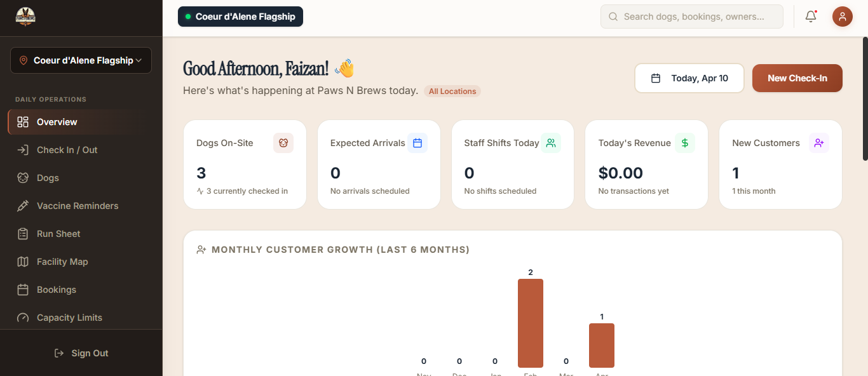
Task: Open the Today, Apr 10 date picker
Action: pos(689,78)
